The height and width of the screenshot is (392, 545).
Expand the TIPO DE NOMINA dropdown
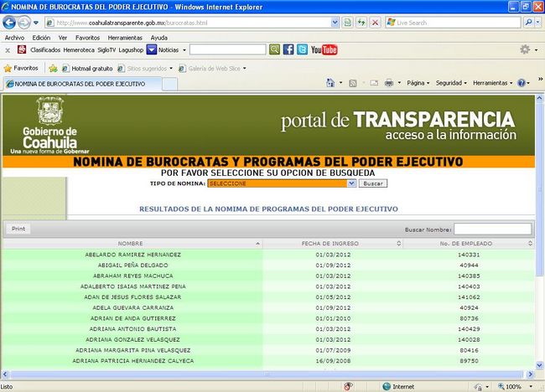(x=351, y=183)
